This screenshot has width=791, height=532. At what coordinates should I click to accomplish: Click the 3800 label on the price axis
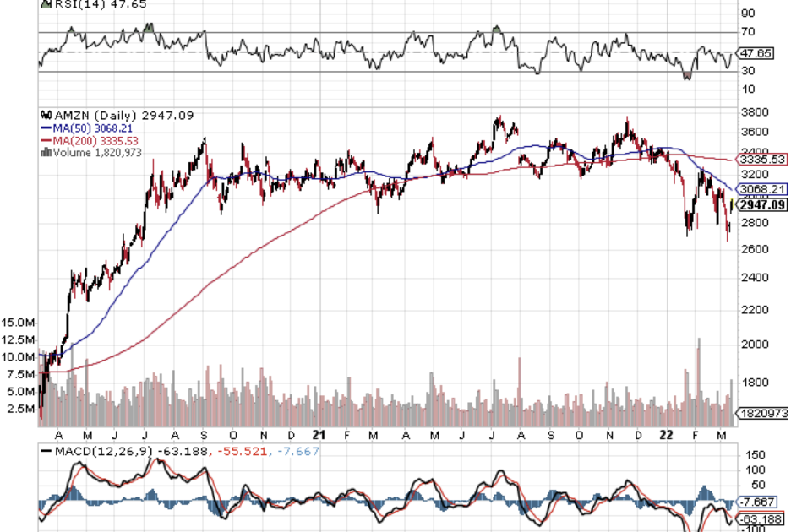(751, 111)
